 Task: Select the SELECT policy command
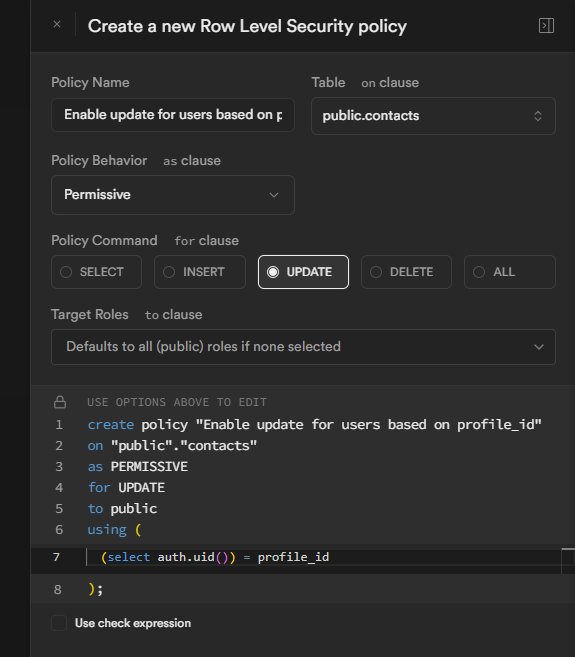click(96, 272)
